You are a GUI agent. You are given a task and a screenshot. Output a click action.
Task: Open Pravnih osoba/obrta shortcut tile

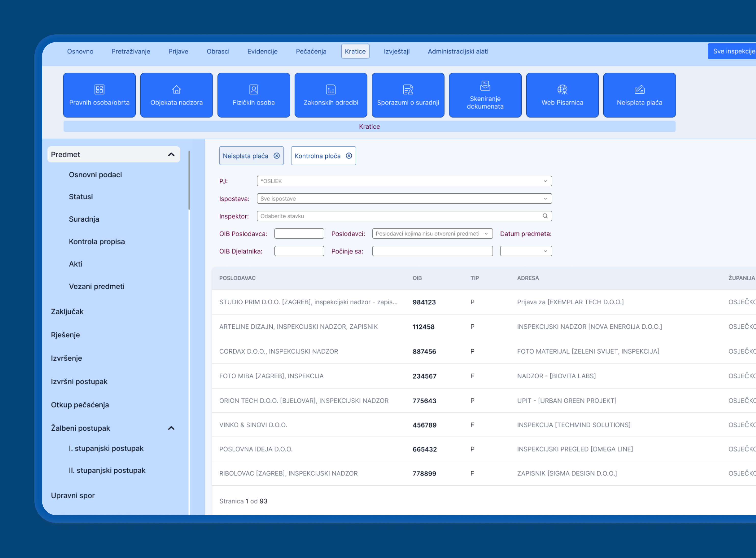tap(99, 95)
